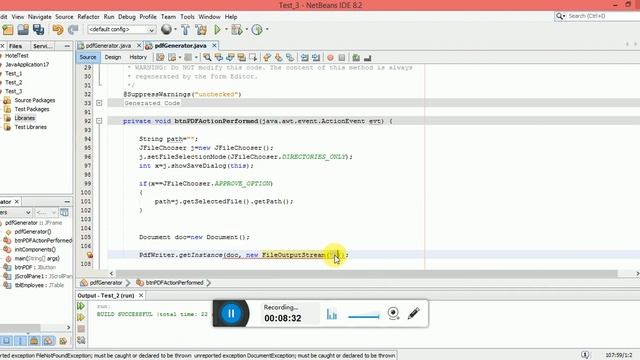640x360 pixels.
Task: Open the Refactor menu
Action: tap(88, 17)
